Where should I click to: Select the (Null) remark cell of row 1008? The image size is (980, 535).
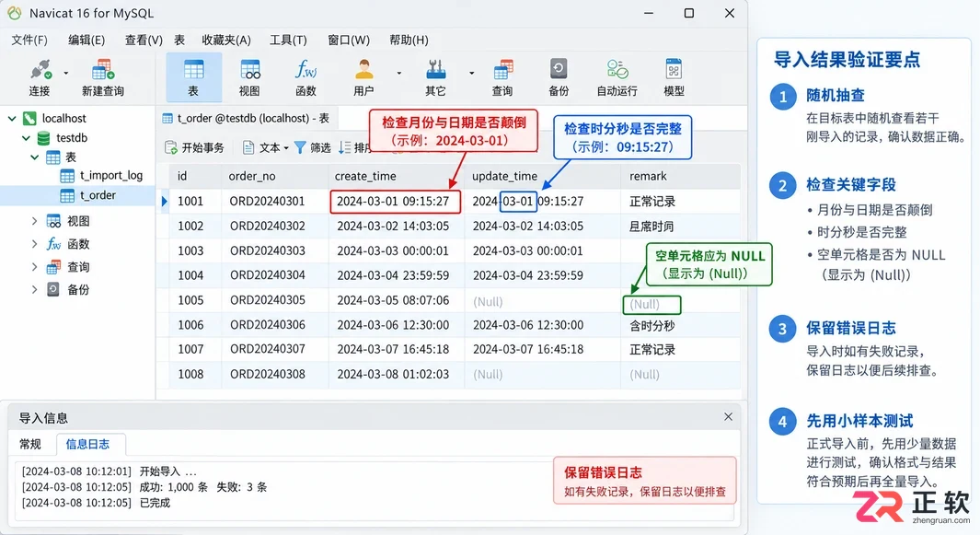(681, 374)
